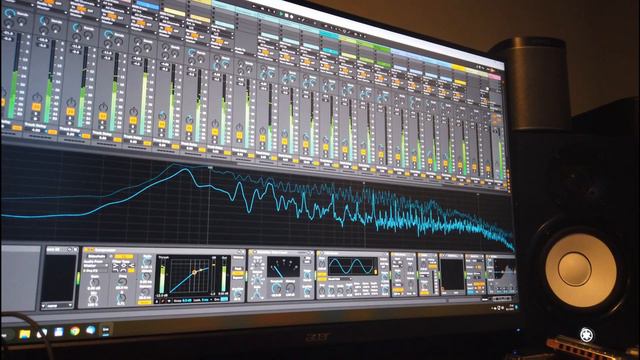Select the Highpass filter type in Compressor sidechain EQ

click(132, 270)
